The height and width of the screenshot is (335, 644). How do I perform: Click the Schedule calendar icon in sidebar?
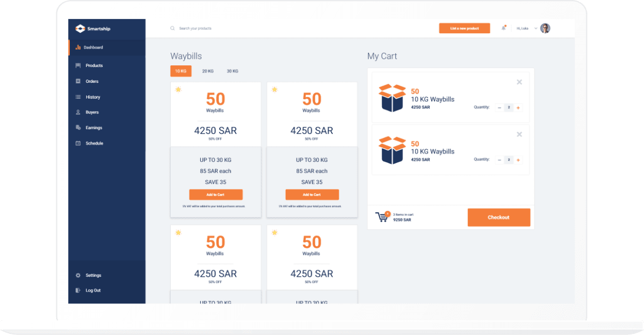pyautogui.click(x=78, y=143)
